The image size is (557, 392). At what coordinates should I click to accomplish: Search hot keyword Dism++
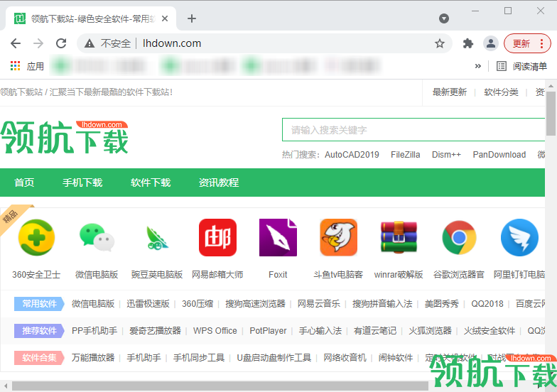(x=446, y=155)
